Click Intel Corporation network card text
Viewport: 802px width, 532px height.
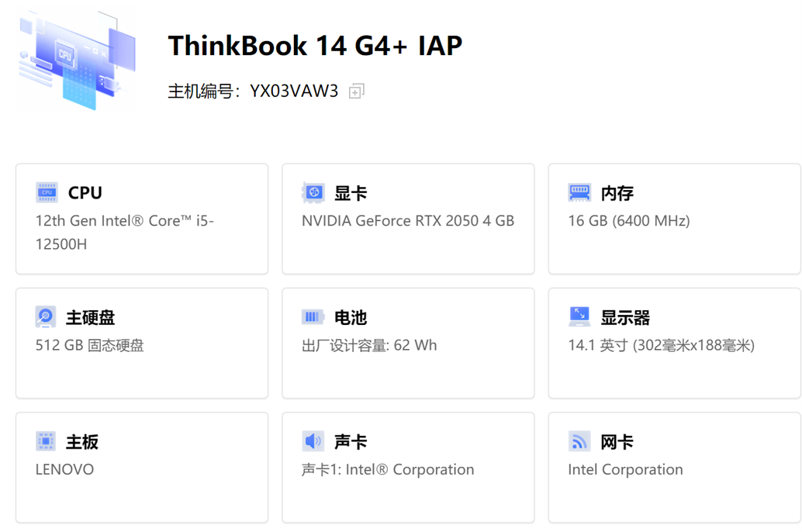tap(625, 470)
